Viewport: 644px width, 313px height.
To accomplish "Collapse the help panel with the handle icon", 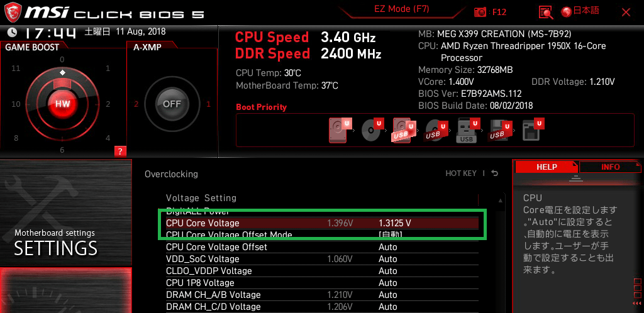I will [576, 178].
